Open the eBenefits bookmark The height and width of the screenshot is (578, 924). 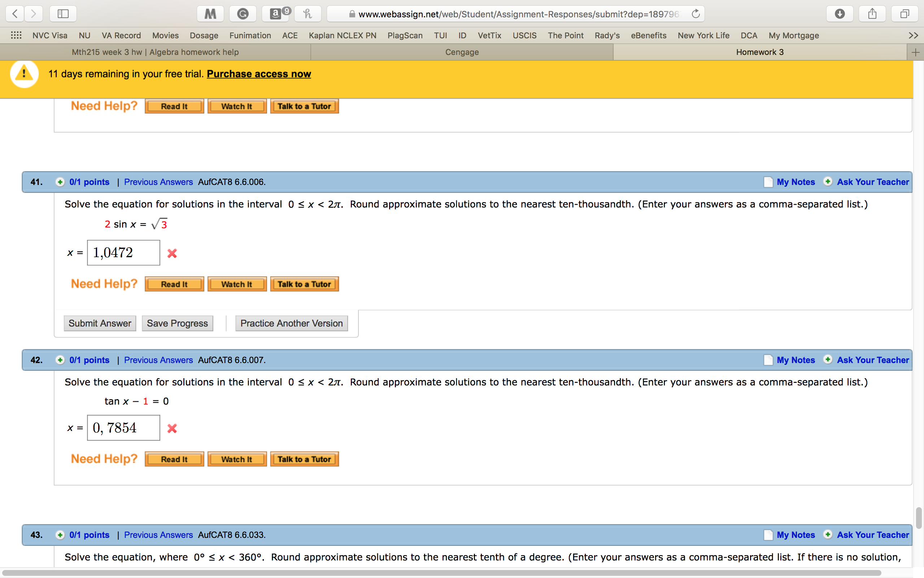(649, 35)
